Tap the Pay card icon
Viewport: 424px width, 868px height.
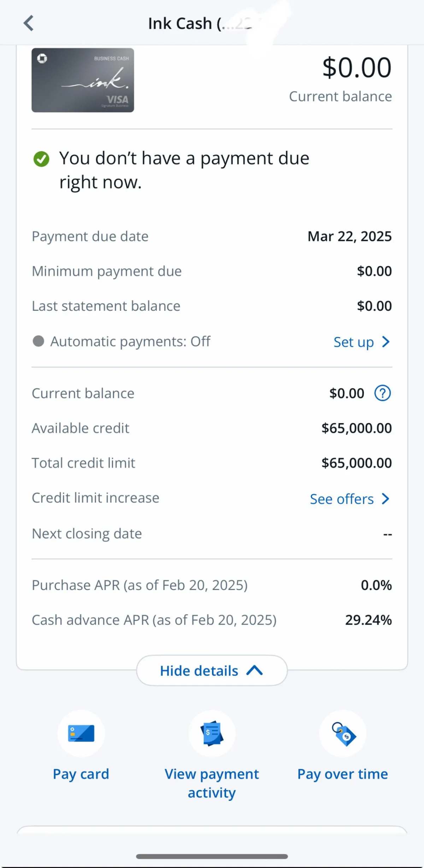coord(81,733)
